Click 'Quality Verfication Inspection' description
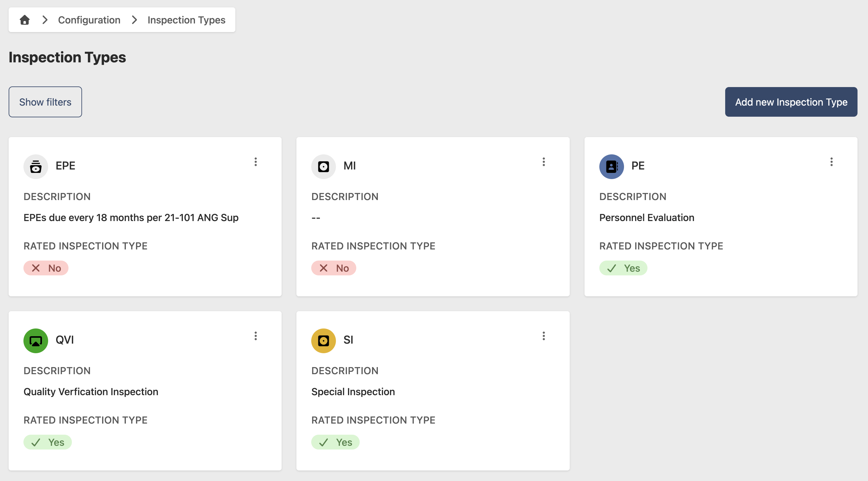The image size is (868, 481). click(91, 391)
